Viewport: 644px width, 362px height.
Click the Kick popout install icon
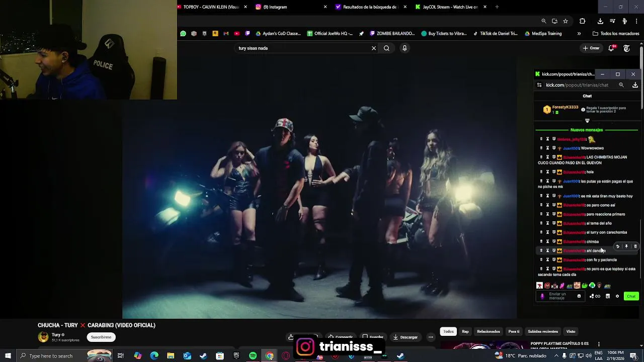pyautogui.click(x=635, y=85)
